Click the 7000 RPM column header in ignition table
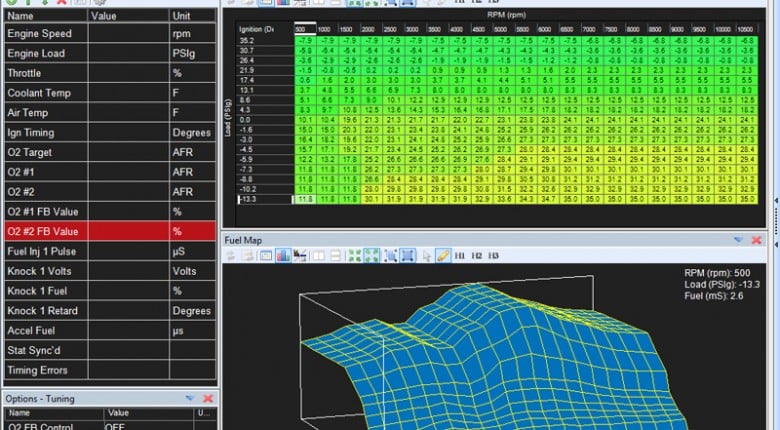Screen dimensions: 780x430 click(589, 29)
